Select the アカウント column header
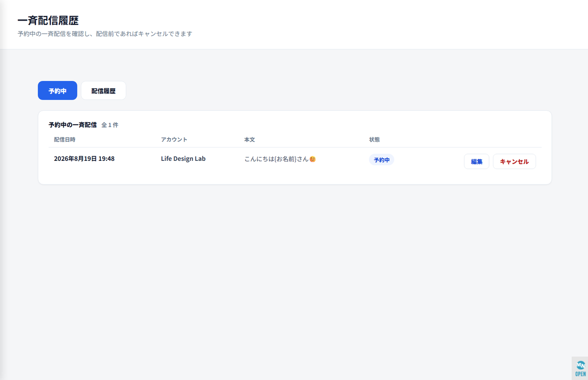This screenshot has width=588, height=380. coord(174,140)
